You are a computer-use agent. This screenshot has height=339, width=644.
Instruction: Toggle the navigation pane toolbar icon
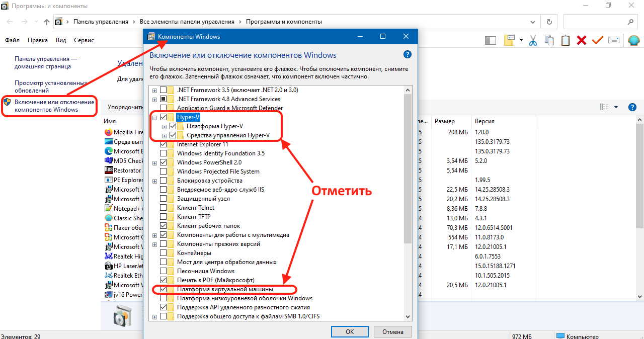491,40
